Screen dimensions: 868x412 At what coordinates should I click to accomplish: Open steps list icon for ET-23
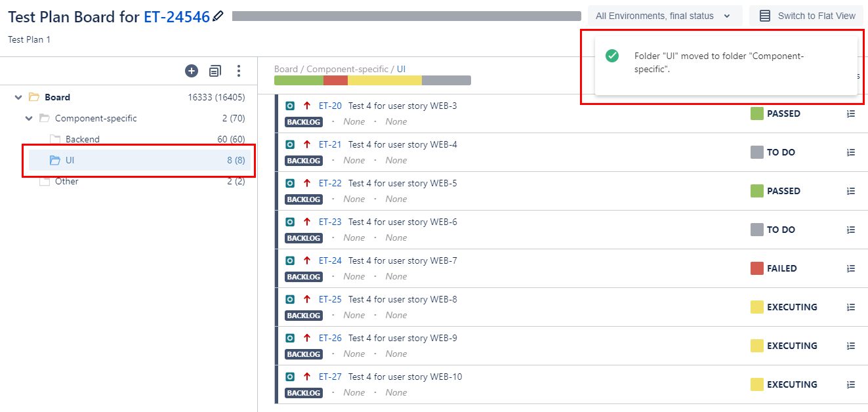click(851, 230)
